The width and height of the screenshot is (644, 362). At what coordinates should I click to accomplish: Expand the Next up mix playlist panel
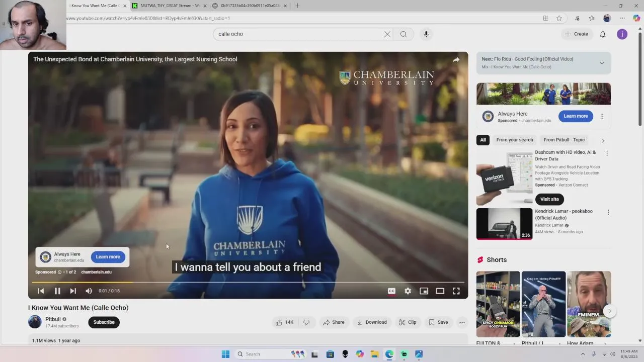coord(602,63)
